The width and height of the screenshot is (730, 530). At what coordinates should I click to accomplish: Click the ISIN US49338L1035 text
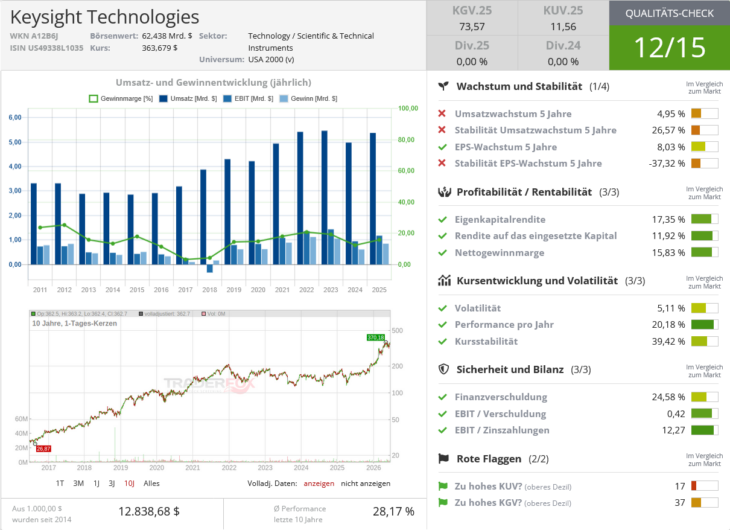click(47, 48)
